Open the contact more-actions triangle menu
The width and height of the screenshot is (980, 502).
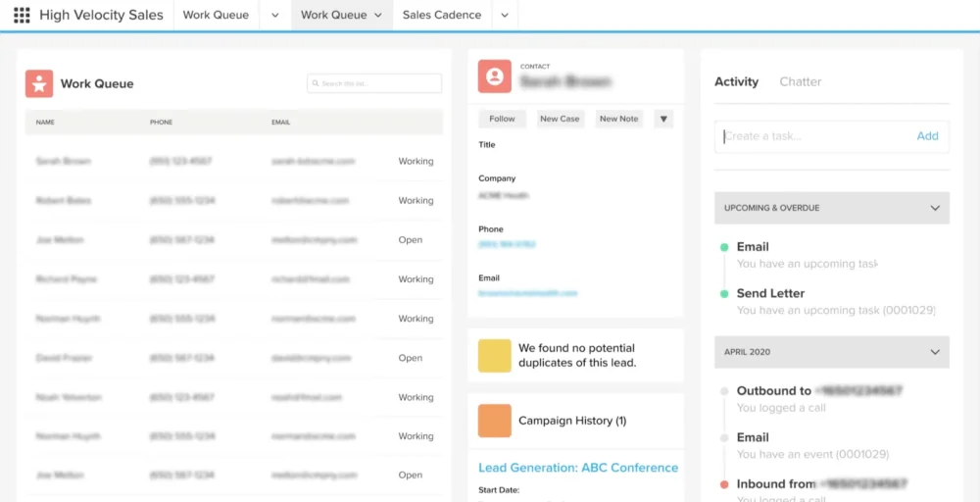(663, 119)
